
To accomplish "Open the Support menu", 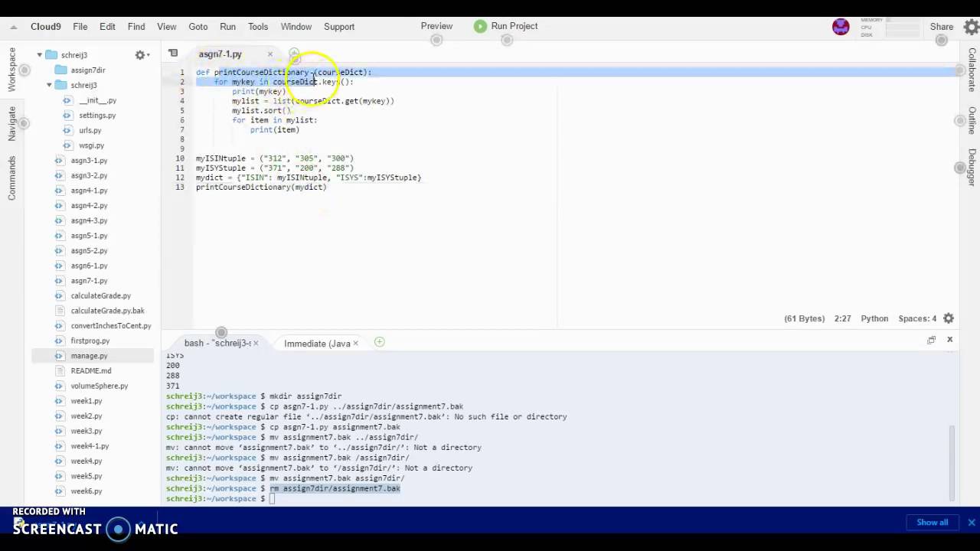I will point(339,27).
